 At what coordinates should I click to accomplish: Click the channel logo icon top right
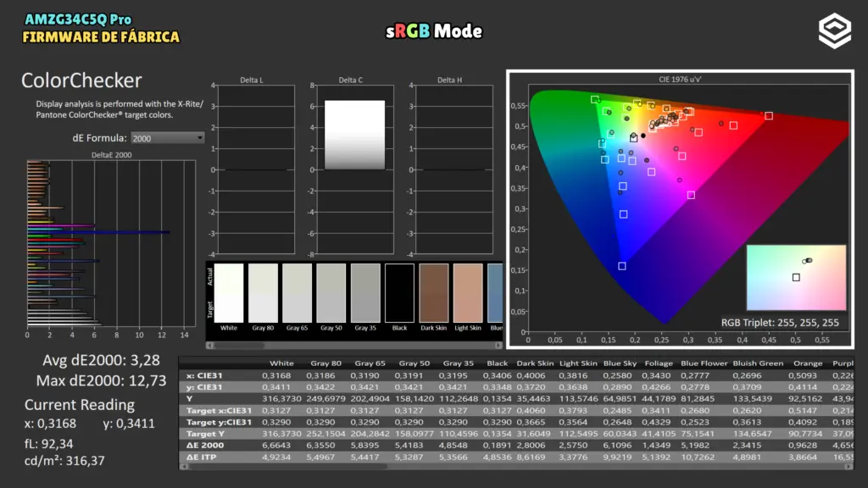pyautogui.click(x=834, y=31)
